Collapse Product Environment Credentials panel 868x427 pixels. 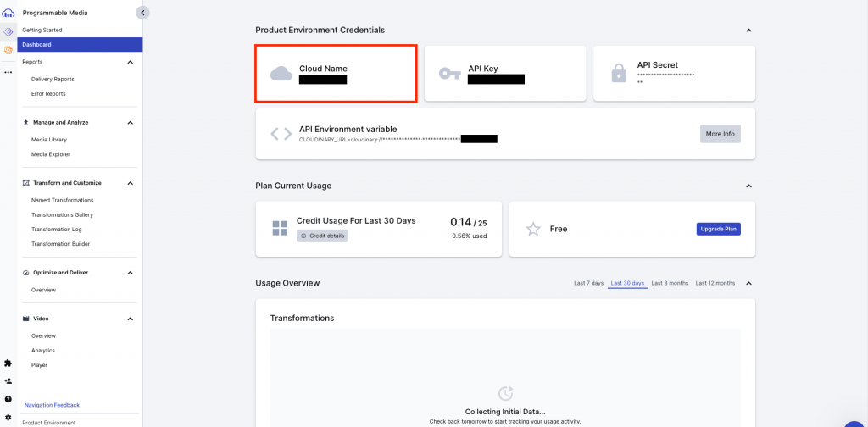(748, 30)
